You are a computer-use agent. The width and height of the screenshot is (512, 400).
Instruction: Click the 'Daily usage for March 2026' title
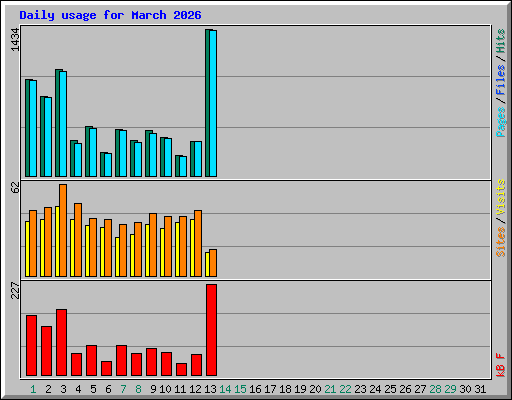pos(110,15)
